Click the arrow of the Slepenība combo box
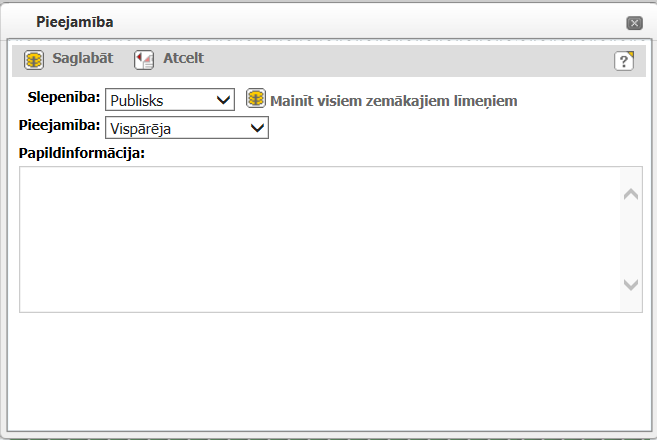Screen dimensions: 657x440 pos(223,100)
